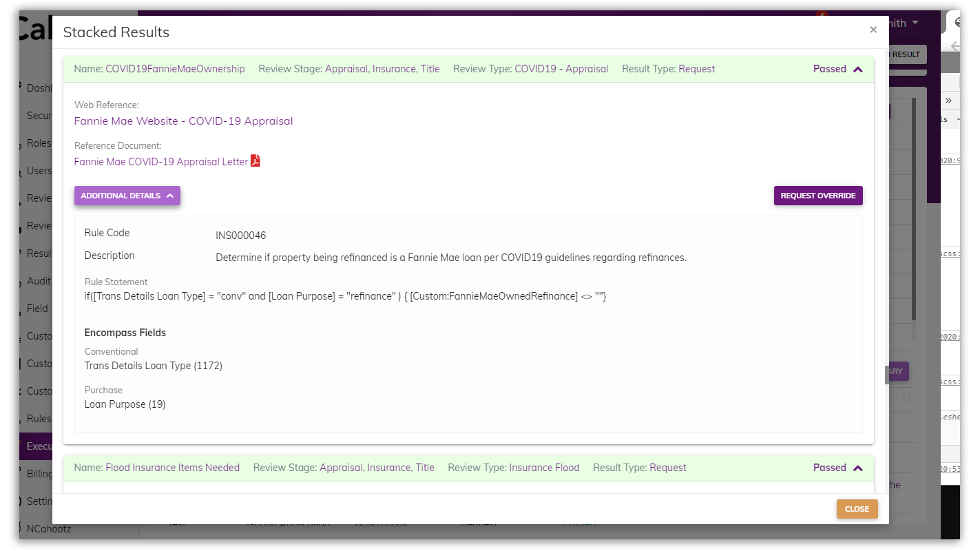
Task: Select the COVID19FannieMaeOwnership name text
Action: (x=175, y=69)
